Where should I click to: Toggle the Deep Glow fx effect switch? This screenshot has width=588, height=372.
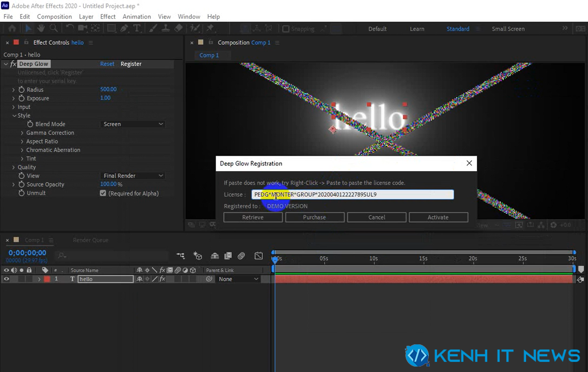tap(13, 64)
